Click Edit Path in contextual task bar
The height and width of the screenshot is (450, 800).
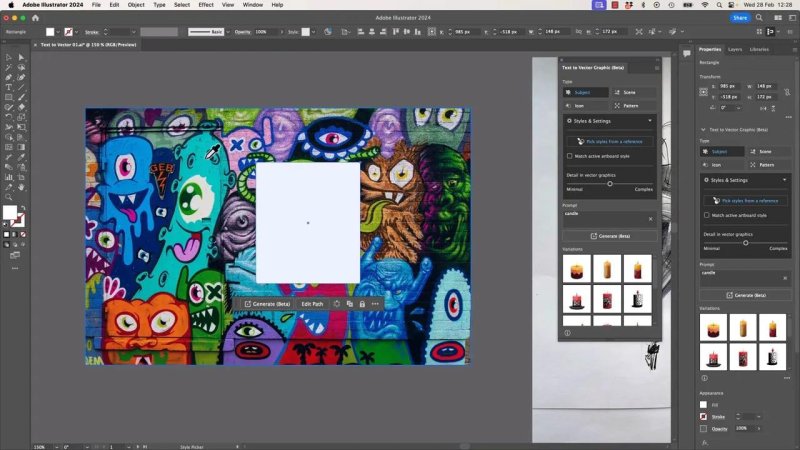(x=312, y=304)
